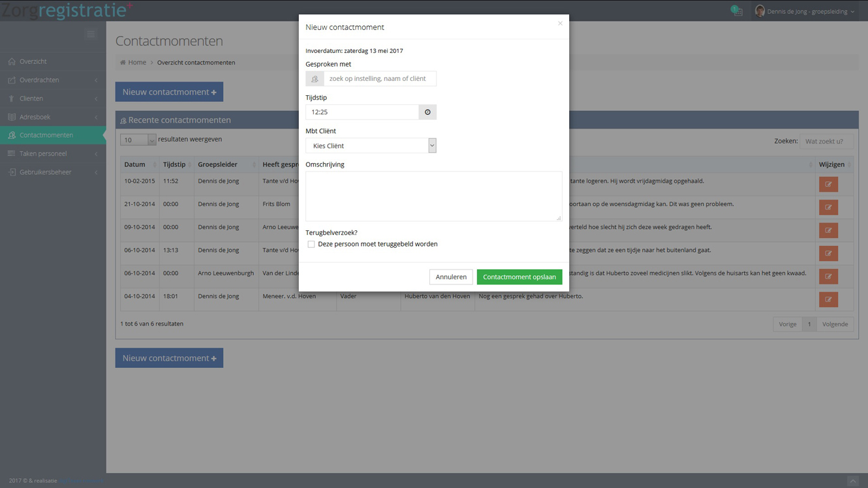
Task: Open Taken personeel sidebar item
Action: pos(53,153)
